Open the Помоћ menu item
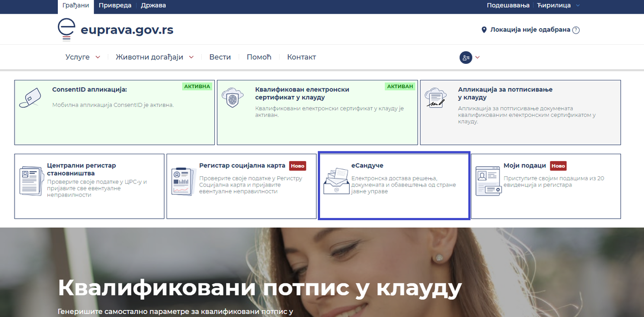 point(259,57)
